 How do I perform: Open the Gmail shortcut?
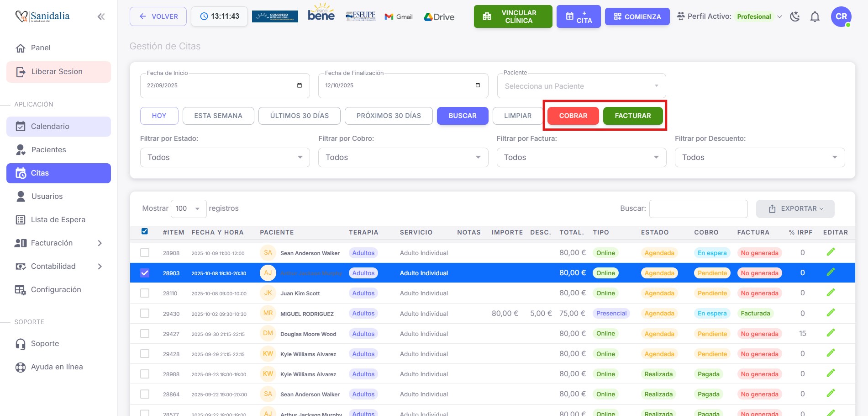click(399, 17)
